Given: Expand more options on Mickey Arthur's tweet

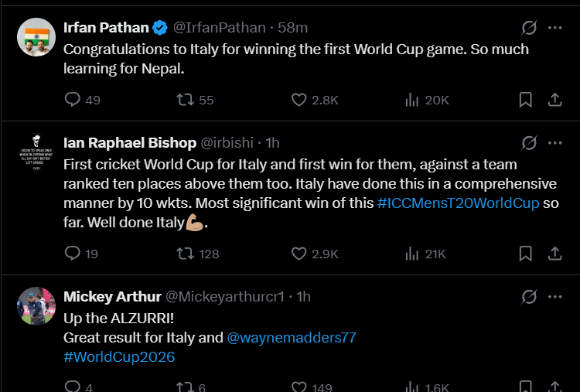Looking at the screenshot, I should tap(554, 297).
